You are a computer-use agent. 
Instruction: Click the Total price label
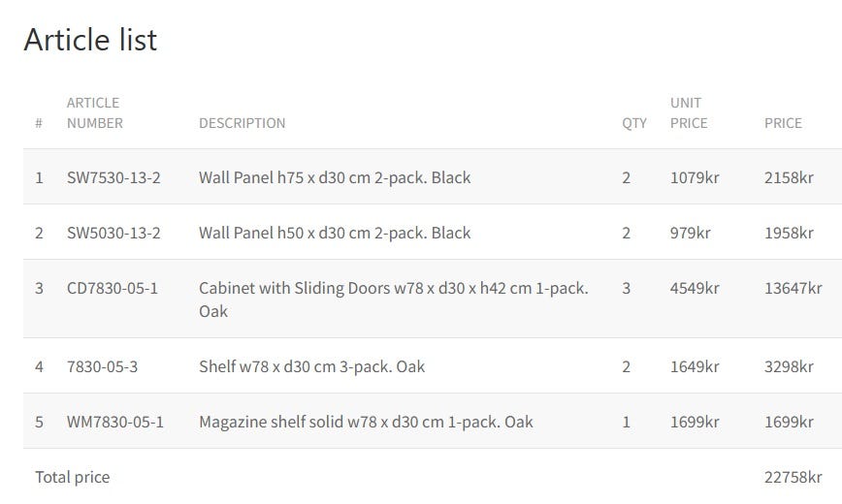tap(73, 477)
